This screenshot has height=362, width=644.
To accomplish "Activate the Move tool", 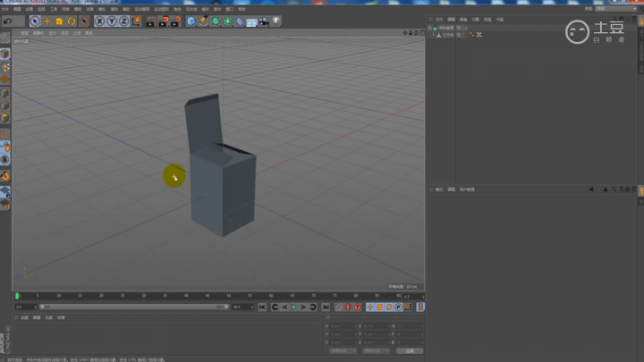I will tap(47, 21).
